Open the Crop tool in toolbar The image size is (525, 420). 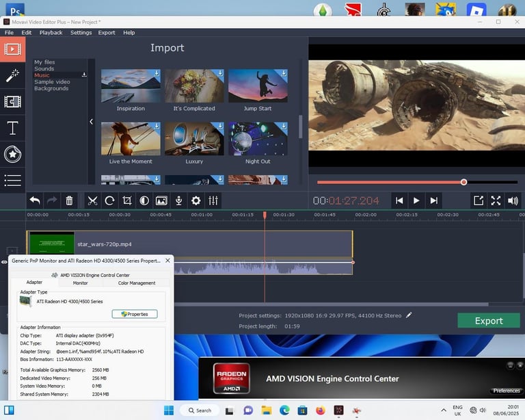[x=127, y=200]
